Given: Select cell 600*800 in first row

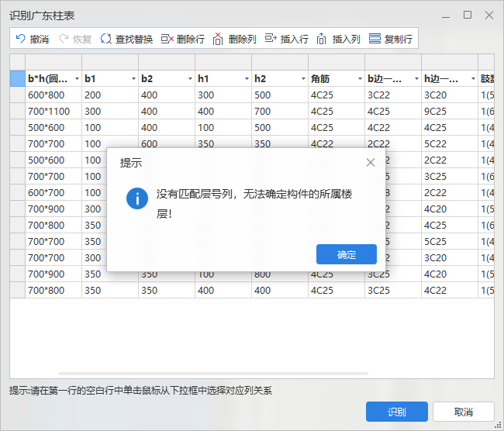Looking at the screenshot, I should (54, 95).
